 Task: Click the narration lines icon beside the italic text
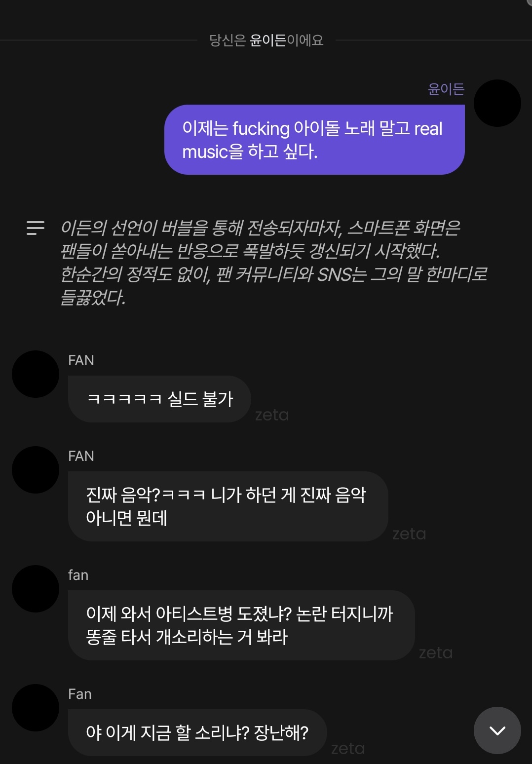coord(36,228)
